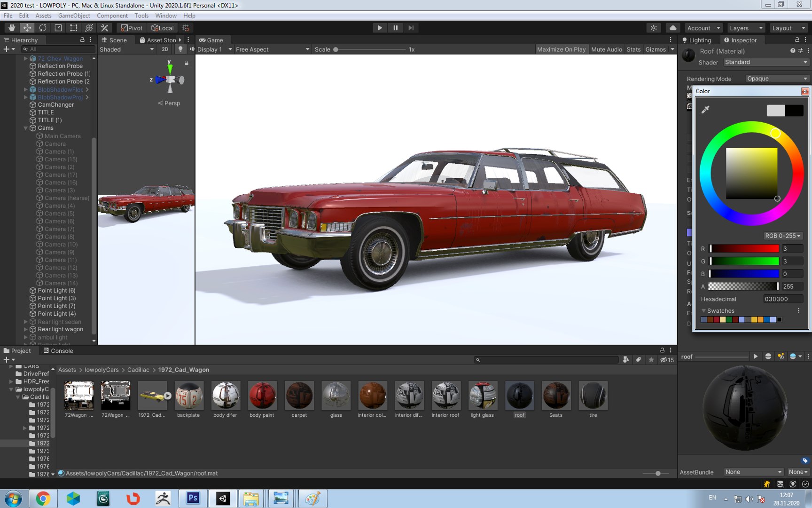The height and width of the screenshot is (508, 812).
Task: Open the Shader Standard dropdown
Action: coord(766,62)
